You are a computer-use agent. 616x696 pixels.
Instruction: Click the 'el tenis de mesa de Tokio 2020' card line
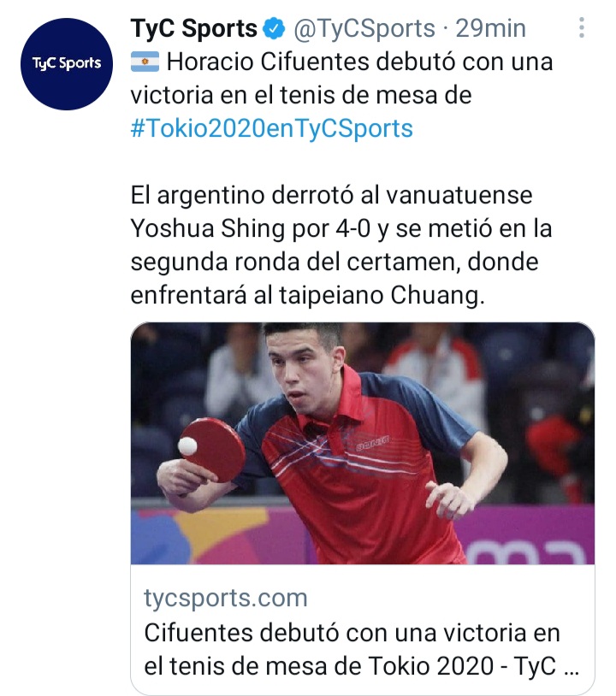362,666
